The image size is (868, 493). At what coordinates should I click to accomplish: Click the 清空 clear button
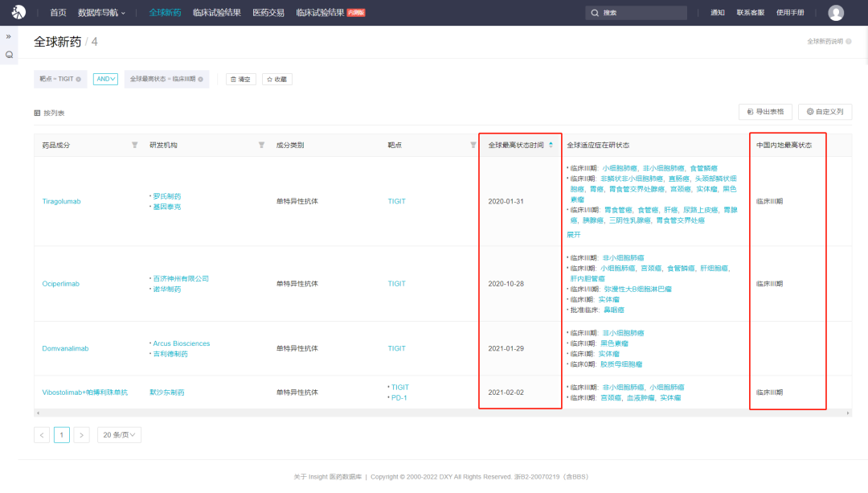(x=241, y=79)
